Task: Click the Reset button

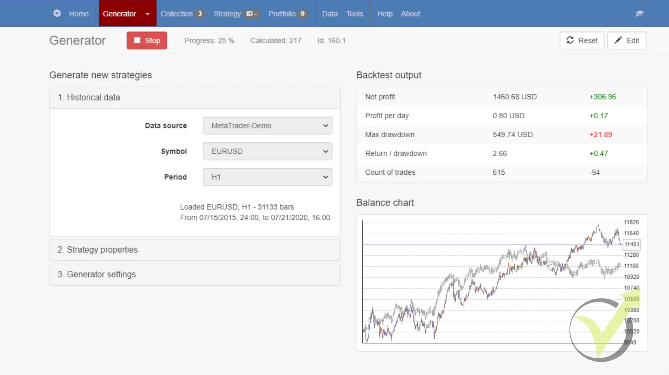Action: [582, 41]
